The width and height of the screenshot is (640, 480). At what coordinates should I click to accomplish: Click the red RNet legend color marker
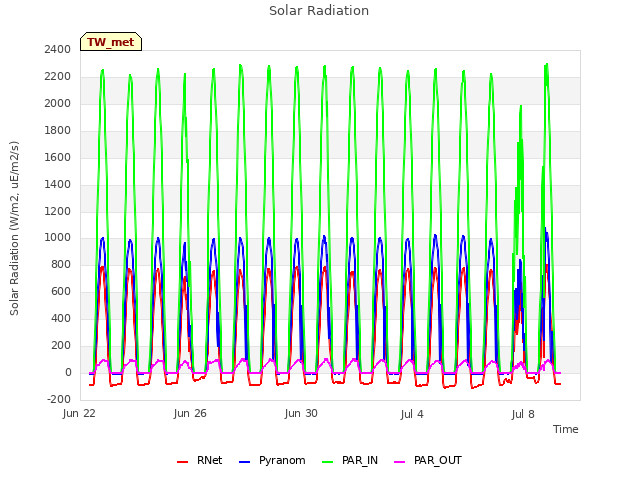click(x=182, y=462)
